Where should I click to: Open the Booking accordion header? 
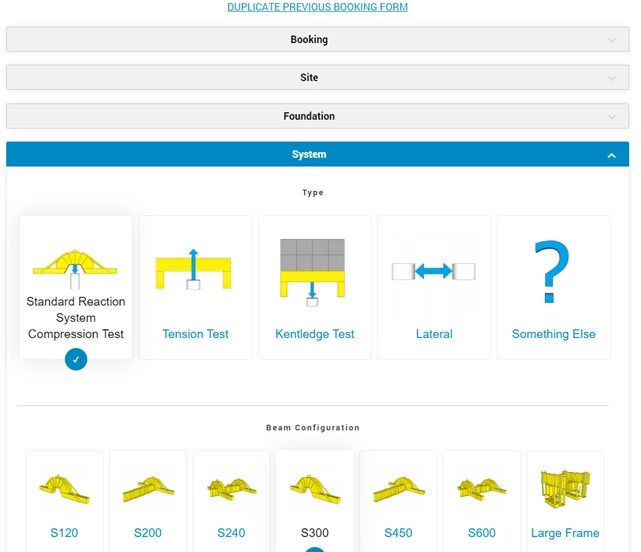[x=309, y=40]
